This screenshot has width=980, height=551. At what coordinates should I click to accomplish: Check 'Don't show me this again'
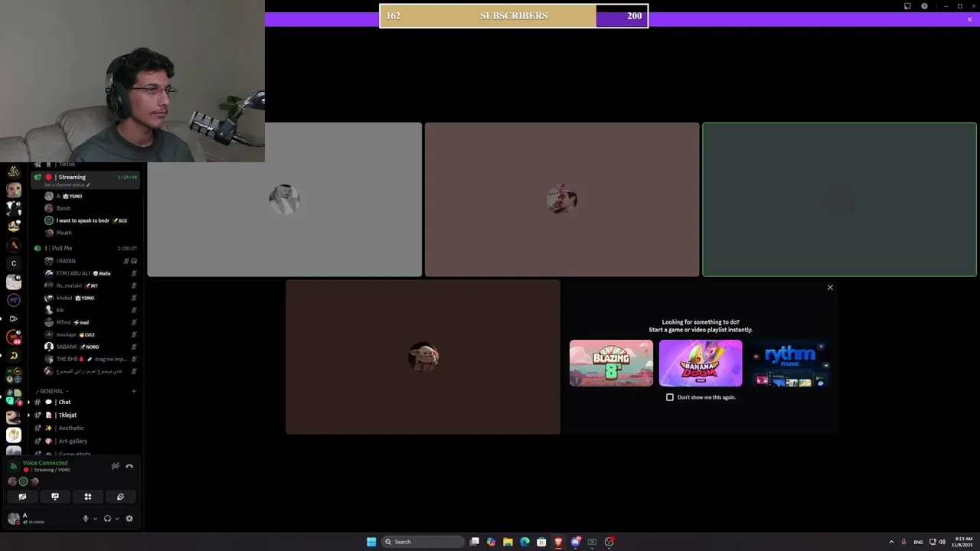[670, 397]
